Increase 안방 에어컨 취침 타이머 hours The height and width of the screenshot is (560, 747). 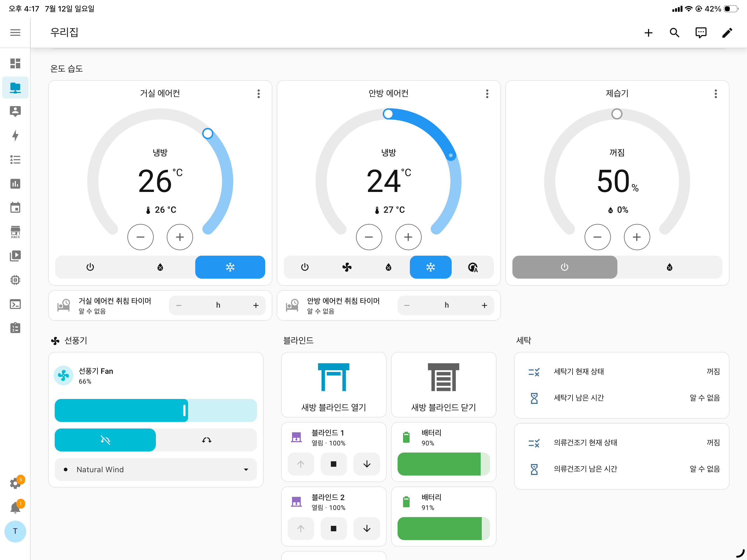click(x=484, y=305)
